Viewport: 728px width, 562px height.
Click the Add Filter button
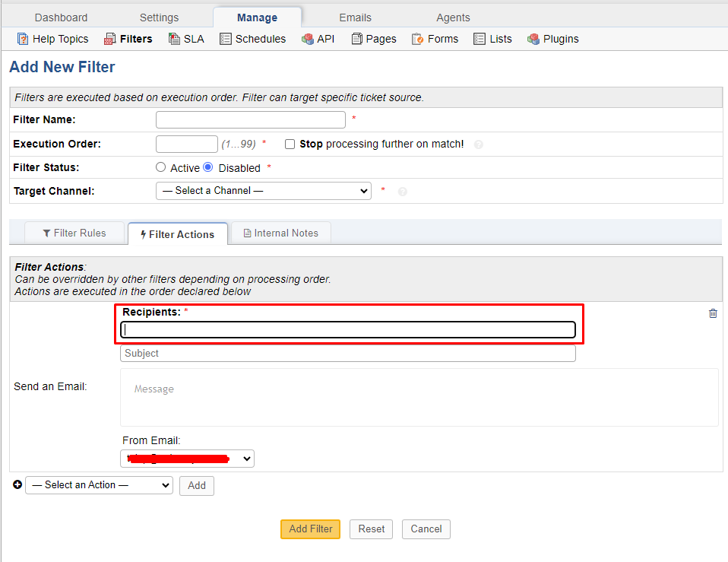coord(310,529)
